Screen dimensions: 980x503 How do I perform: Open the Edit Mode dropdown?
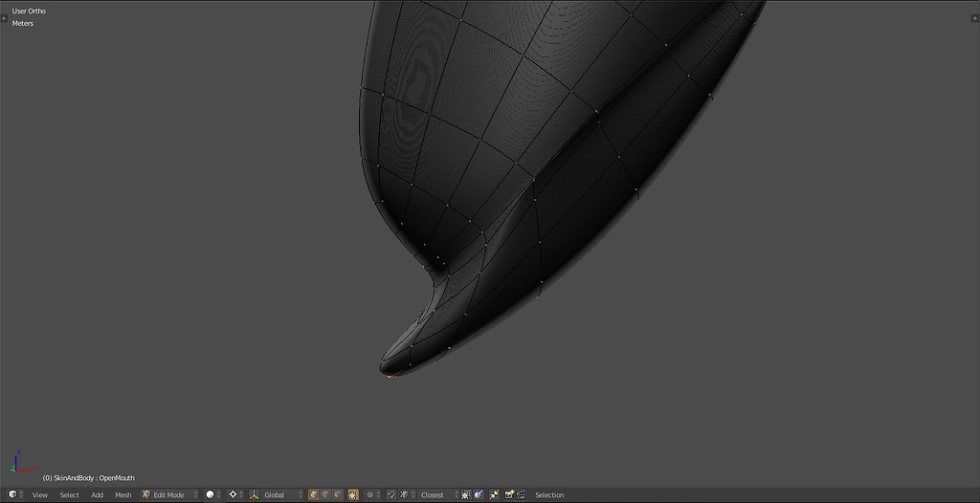coord(169,494)
